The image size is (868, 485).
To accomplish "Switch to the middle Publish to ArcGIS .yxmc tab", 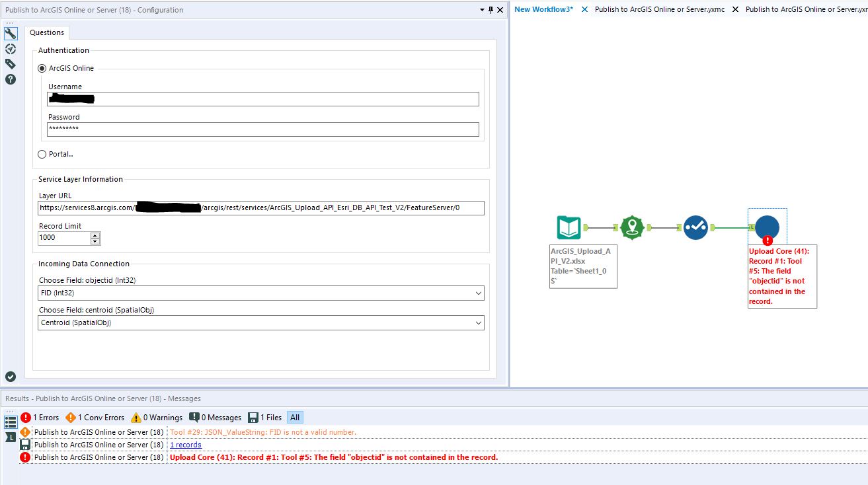I will pos(660,9).
